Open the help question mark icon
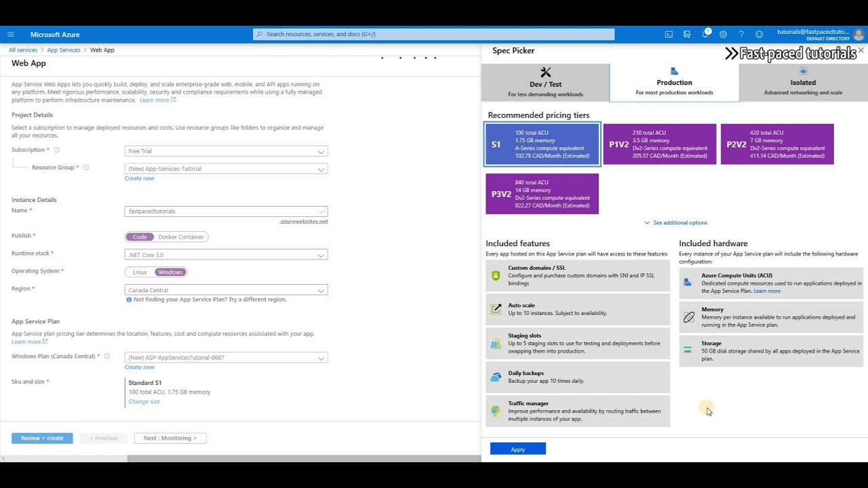Image resolution: width=868 pixels, height=488 pixels. coord(741,34)
